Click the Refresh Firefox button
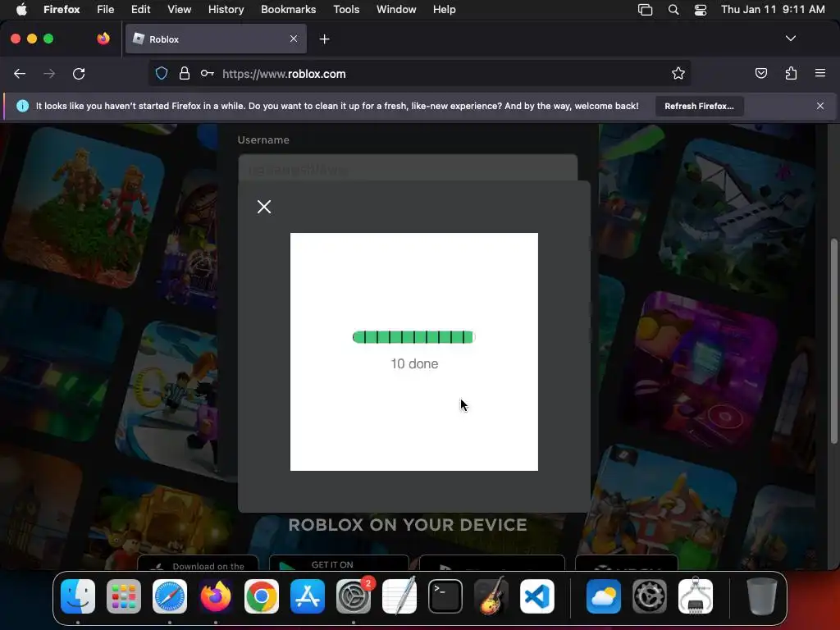Screen dimensions: 840x630 point(699,106)
